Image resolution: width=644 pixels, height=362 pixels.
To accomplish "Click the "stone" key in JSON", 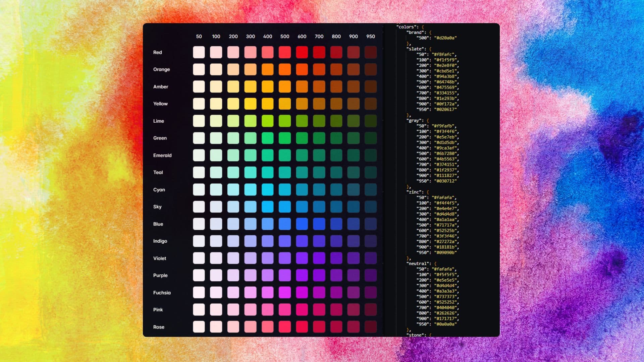I will [x=415, y=335].
